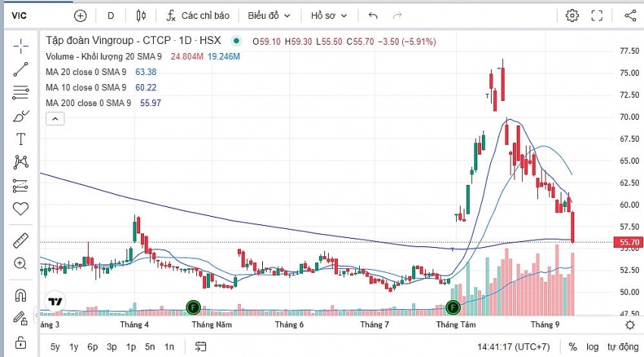The width and height of the screenshot is (644, 357).
Task: Select the crosshair cursor tool
Action: pyautogui.click(x=20, y=46)
